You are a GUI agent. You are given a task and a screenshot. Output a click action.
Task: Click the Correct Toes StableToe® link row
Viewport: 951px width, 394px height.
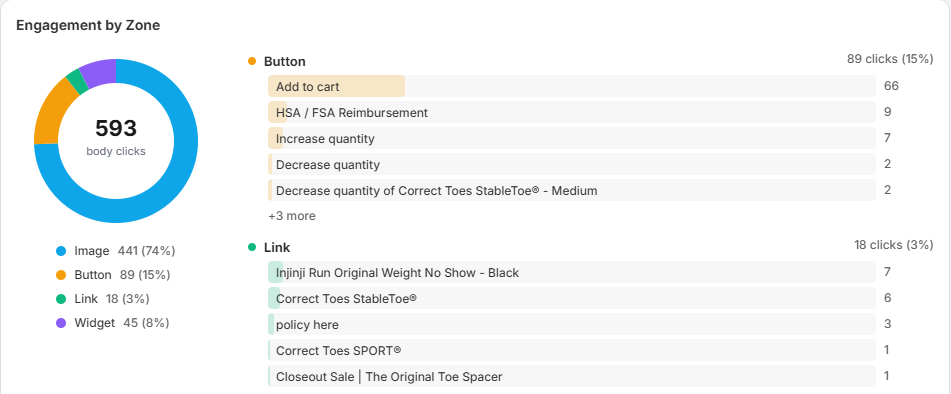pyautogui.click(x=571, y=298)
